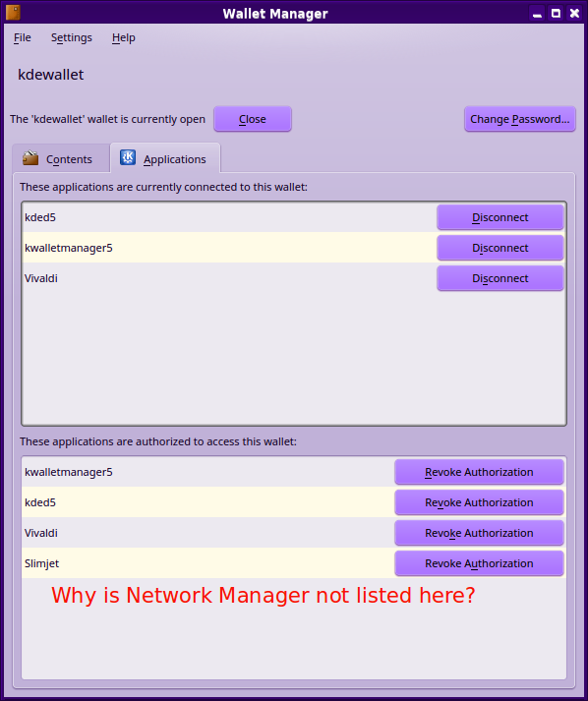The image size is (588, 701).
Task: Close the kdewallet wallet with Close button
Action: point(253,119)
